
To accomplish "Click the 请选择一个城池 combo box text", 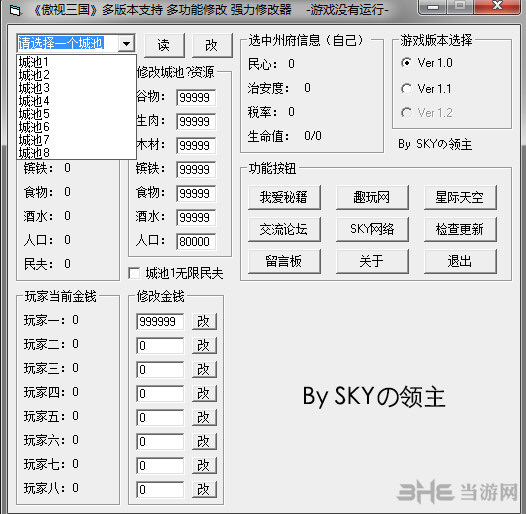I will click(61, 43).
